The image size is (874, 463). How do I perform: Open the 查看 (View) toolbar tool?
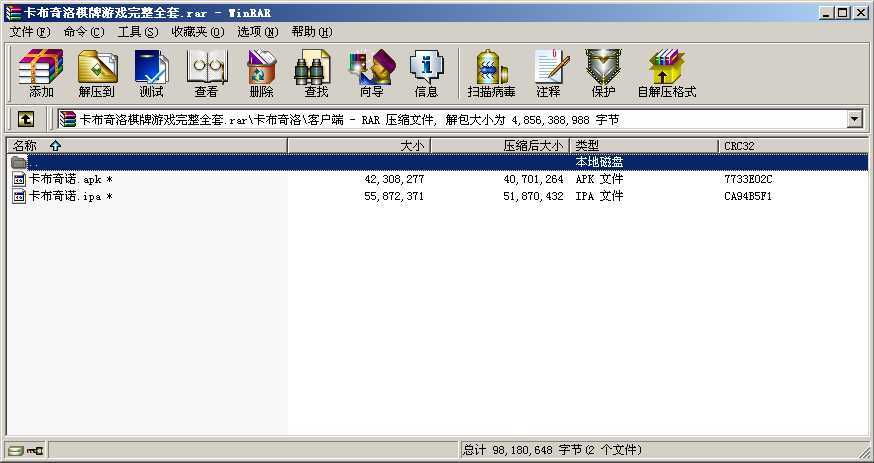pos(206,73)
